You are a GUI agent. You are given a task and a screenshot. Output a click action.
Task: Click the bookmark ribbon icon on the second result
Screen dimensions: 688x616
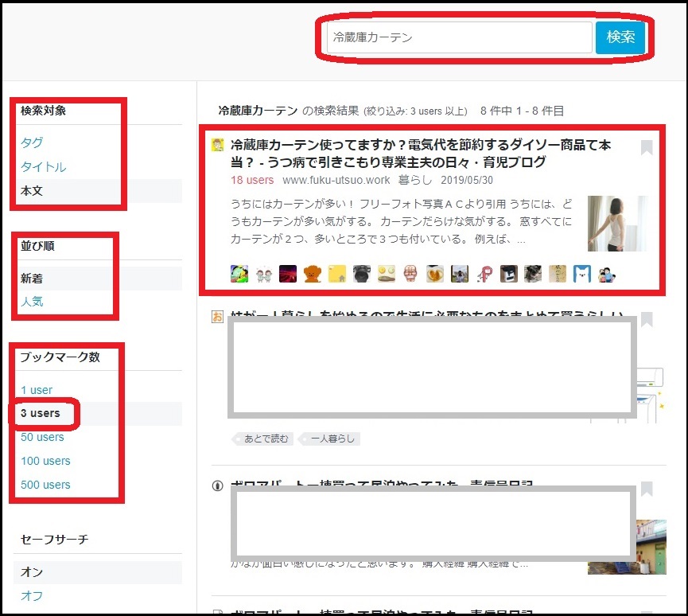click(646, 319)
